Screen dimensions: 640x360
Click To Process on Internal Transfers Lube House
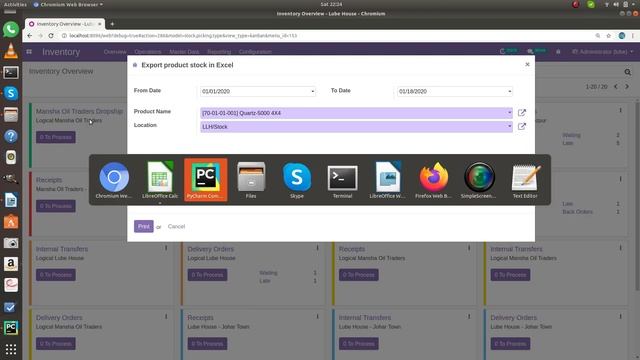(x=56, y=275)
